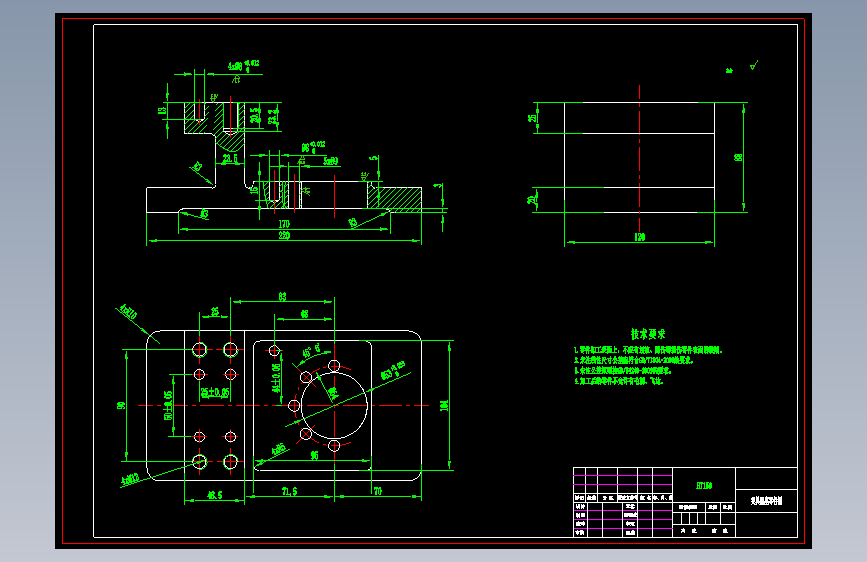The width and height of the screenshot is (867, 562).
Task: Select the 220 overall length dimension
Action: point(284,236)
